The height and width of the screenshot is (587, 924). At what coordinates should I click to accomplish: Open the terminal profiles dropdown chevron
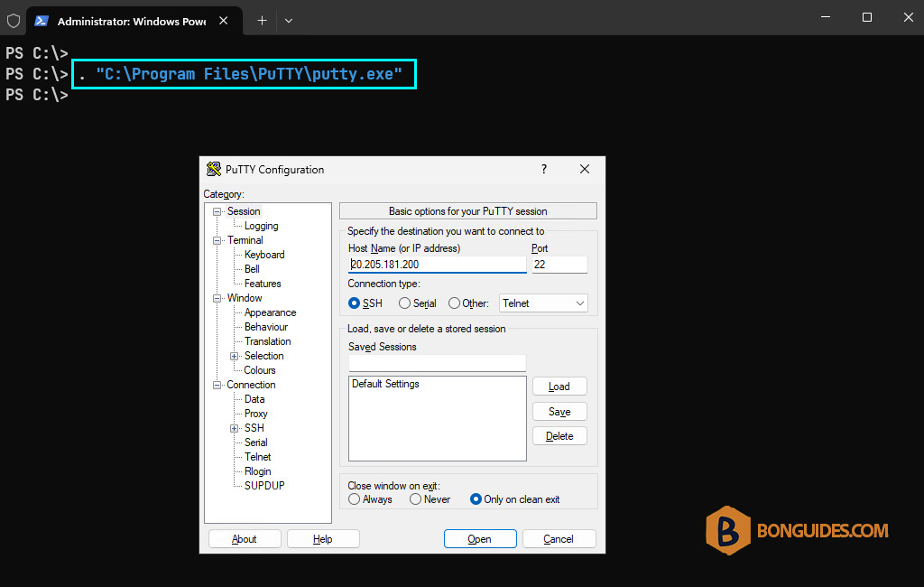[289, 21]
